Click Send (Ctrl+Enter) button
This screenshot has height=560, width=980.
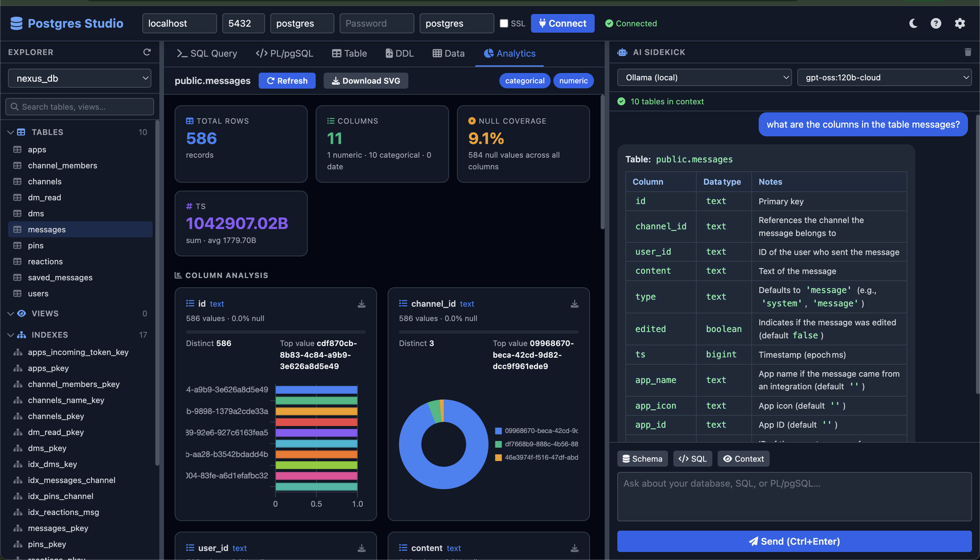(x=794, y=541)
